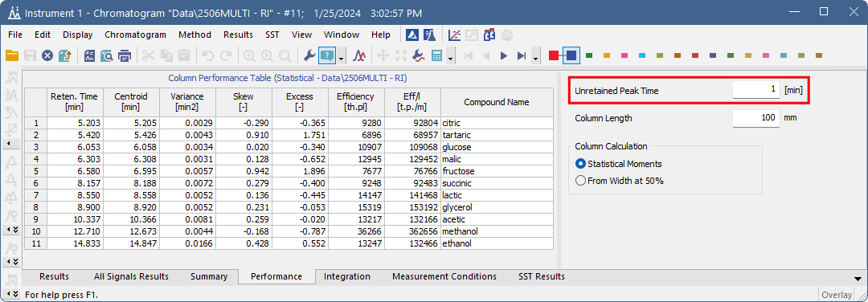Toggle the question mark help bubble icon
Viewport: 868px width, 302px height.
(x=328, y=55)
